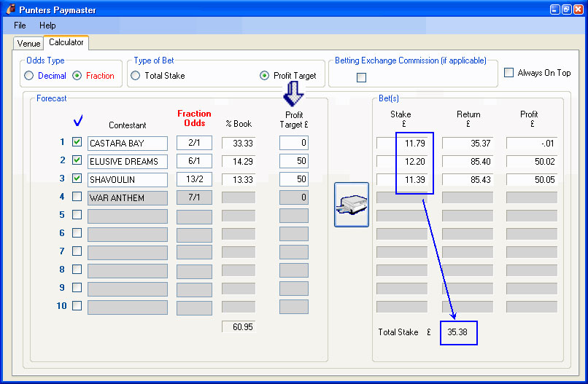Click the 7/1 fraction odds field
This screenshot has width=588, height=384.
coord(194,197)
